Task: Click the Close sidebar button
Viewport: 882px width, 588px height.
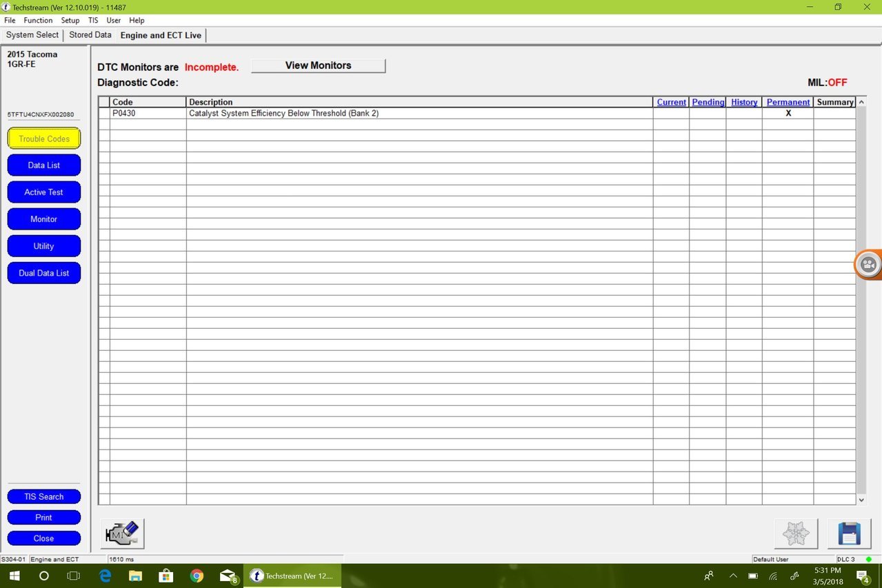Action: (44, 538)
